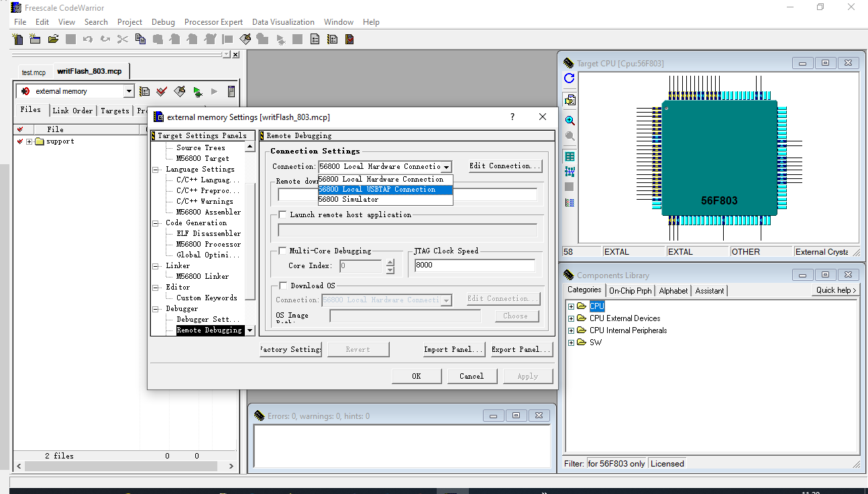Click the zoom in magnifier in Target CPU
This screenshot has width=868, height=494.
click(569, 121)
